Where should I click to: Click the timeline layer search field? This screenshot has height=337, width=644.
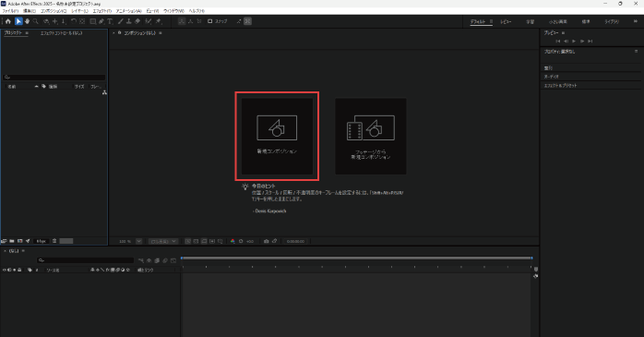(x=86, y=260)
